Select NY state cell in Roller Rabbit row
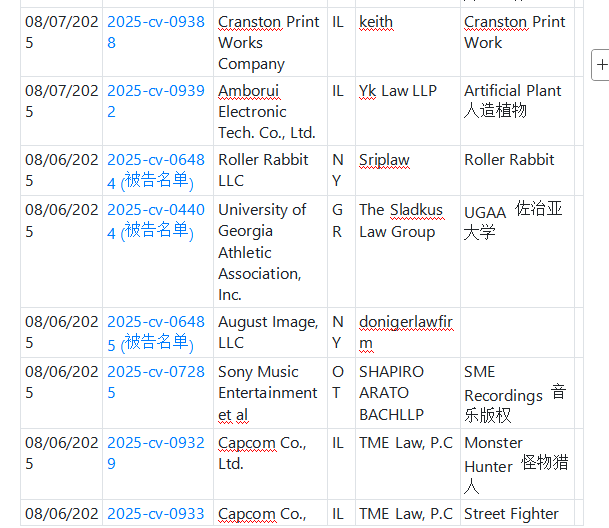Viewport: 609px width, 528px height. click(x=341, y=171)
